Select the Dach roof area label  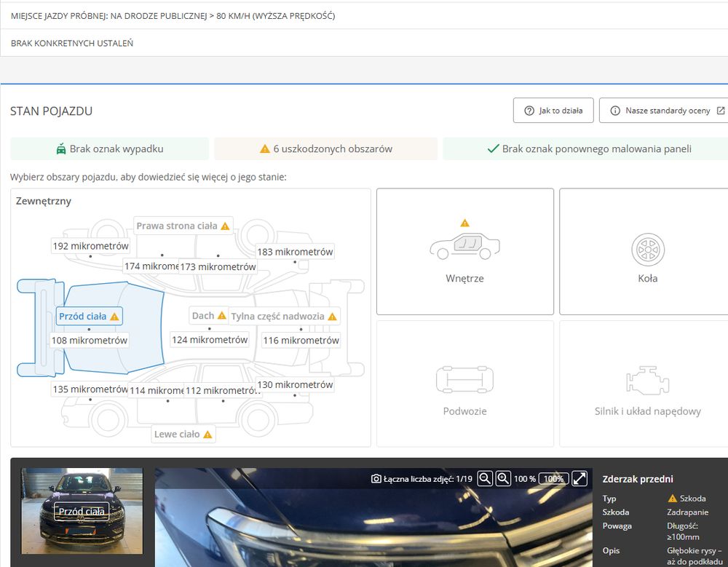tap(209, 316)
